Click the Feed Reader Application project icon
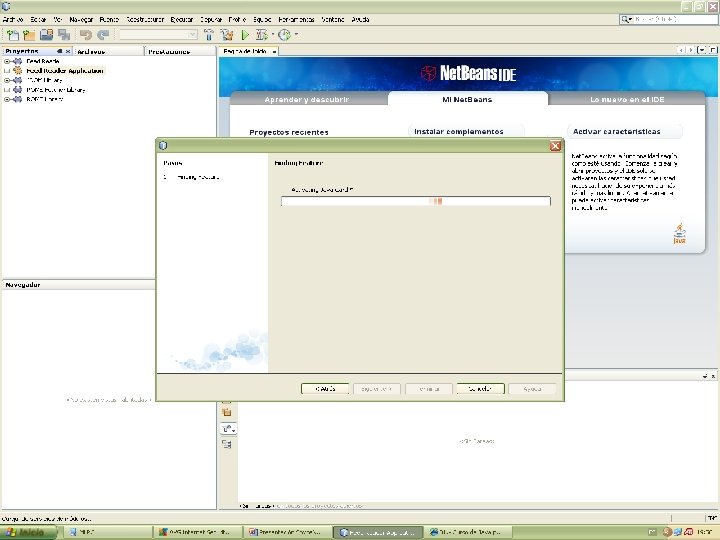Image resolution: width=720 pixels, height=540 pixels. point(17,70)
